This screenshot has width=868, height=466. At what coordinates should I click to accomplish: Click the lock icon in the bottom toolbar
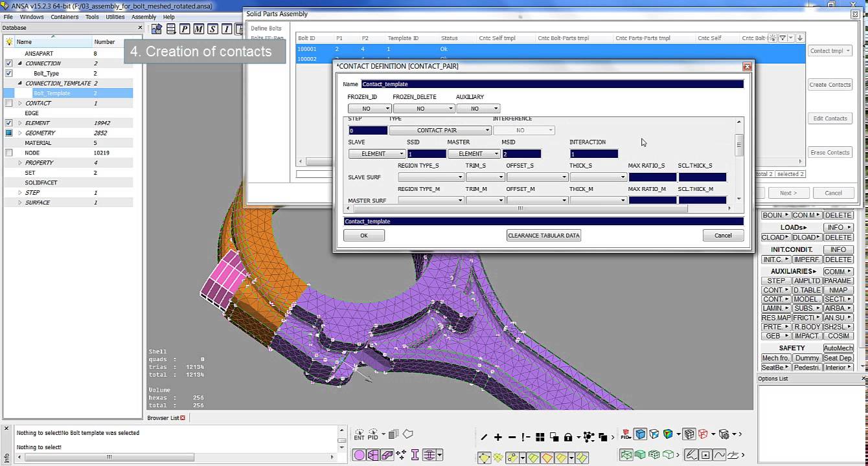click(568, 437)
